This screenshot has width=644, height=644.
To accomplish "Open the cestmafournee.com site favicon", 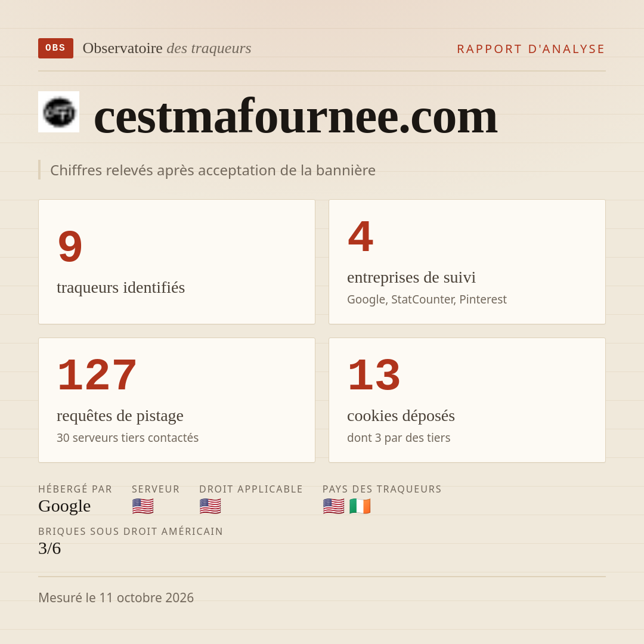I will [x=58, y=112].
